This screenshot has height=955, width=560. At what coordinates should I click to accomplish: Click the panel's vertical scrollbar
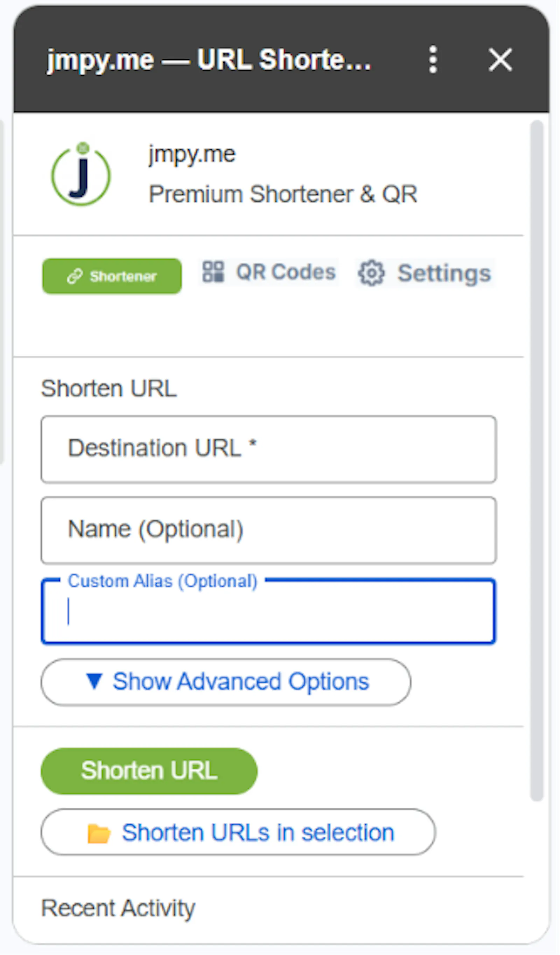537,460
